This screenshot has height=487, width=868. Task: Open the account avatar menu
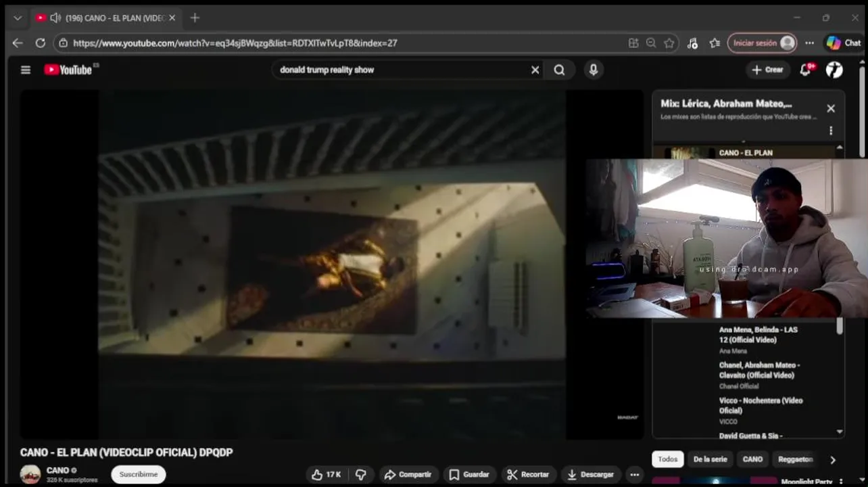pyautogui.click(x=834, y=70)
